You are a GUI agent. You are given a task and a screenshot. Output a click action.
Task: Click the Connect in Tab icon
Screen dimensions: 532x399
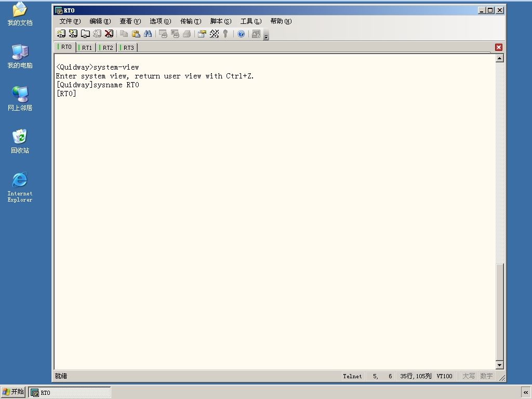tap(85, 34)
